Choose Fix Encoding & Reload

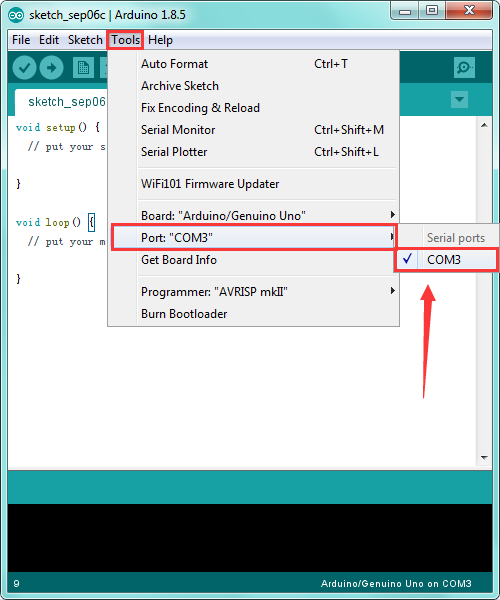pyautogui.click(x=253, y=108)
